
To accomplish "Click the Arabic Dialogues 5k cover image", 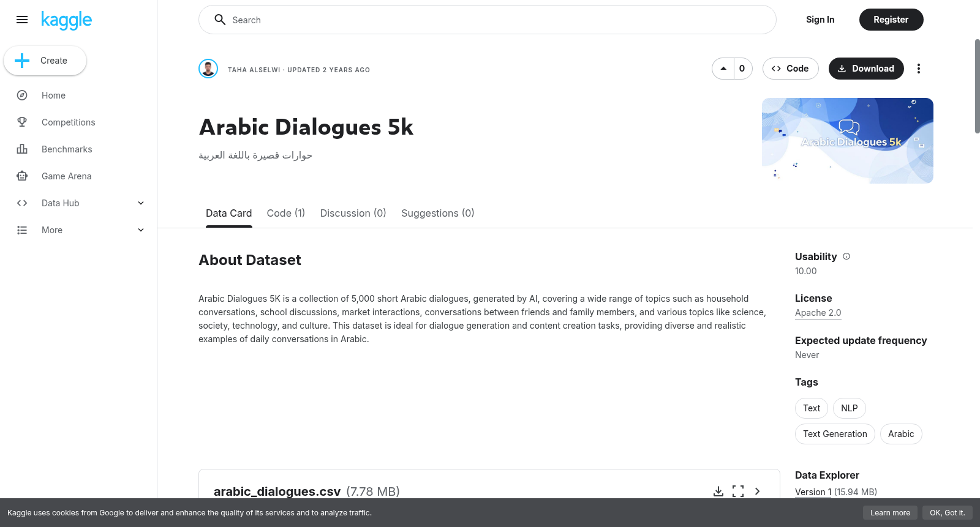I will click(848, 141).
